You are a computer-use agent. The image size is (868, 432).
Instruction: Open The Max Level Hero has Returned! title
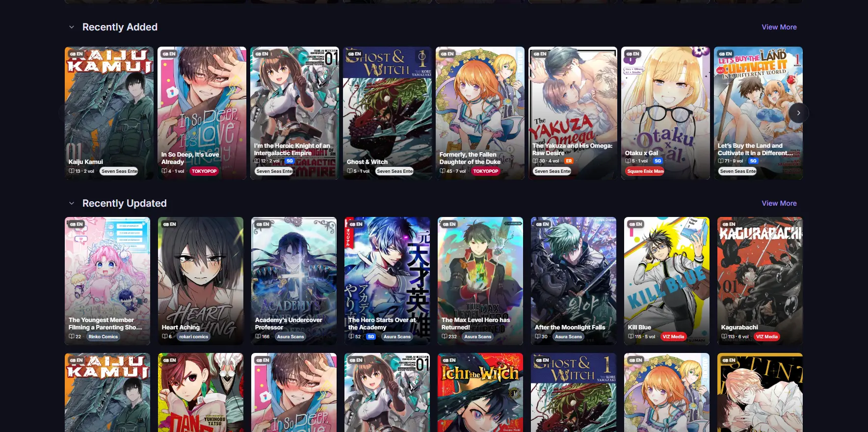pos(476,324)
